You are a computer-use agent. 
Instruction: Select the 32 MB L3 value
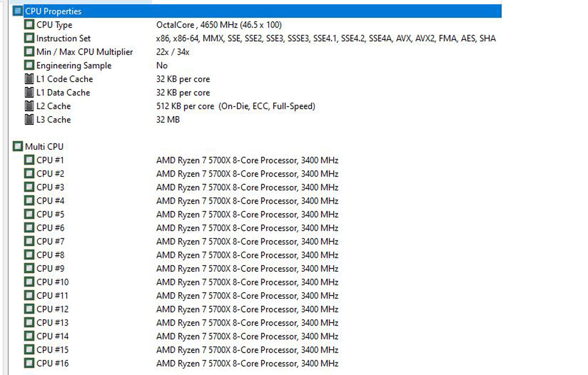168,120
